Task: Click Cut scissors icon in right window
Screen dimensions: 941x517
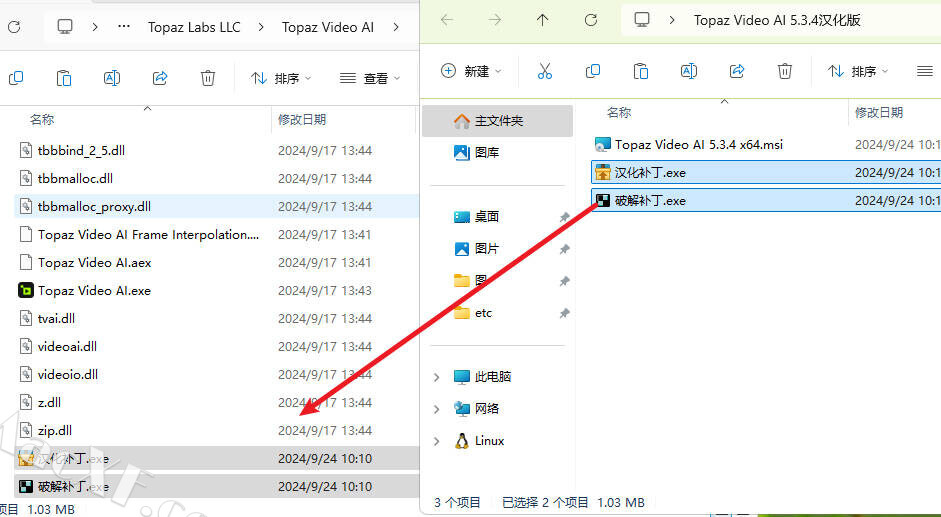Action: click(544, 71)
